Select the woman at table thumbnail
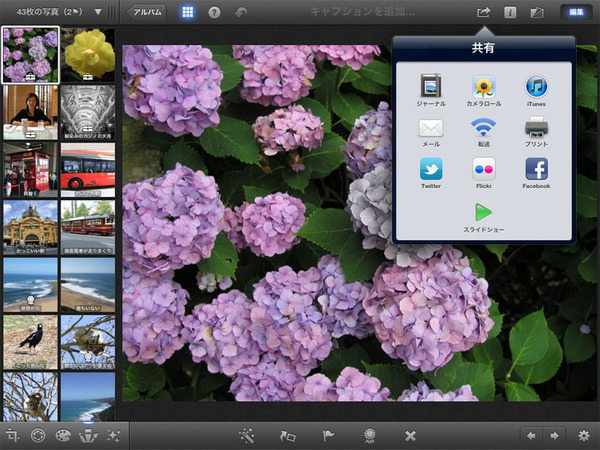The width and height of the screenshot is (600, 450). [31, 112]
